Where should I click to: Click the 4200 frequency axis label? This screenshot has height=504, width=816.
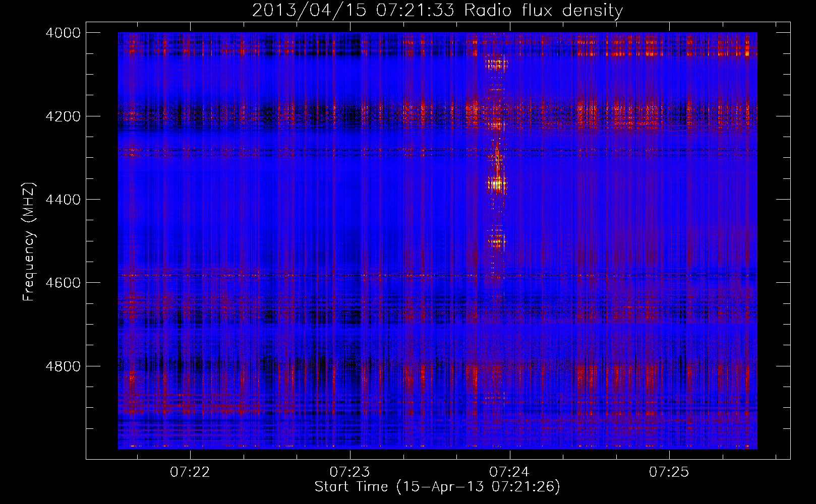point(63,116)
